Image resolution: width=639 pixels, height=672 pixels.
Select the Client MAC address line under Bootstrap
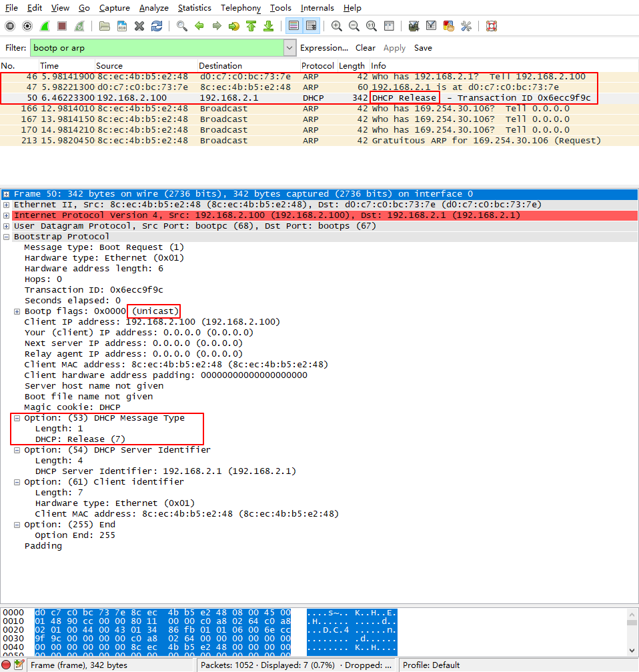click(x=176, y=365)
